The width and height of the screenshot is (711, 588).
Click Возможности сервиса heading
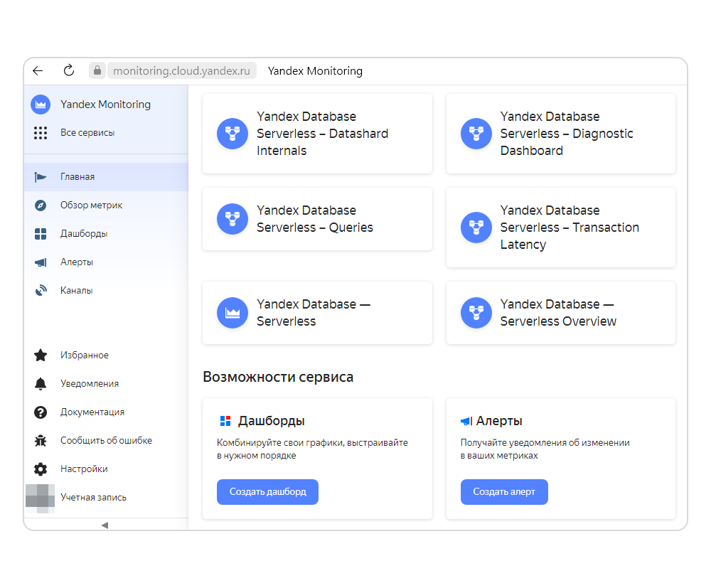point(278,378)
